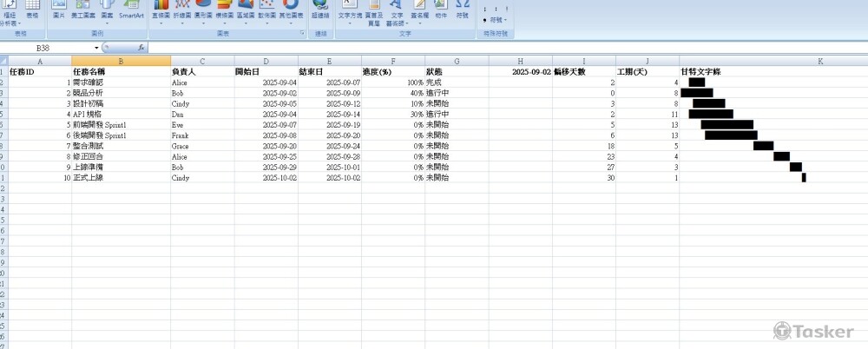Expand the Name Box dropdown arrow

tap(96, 49)
